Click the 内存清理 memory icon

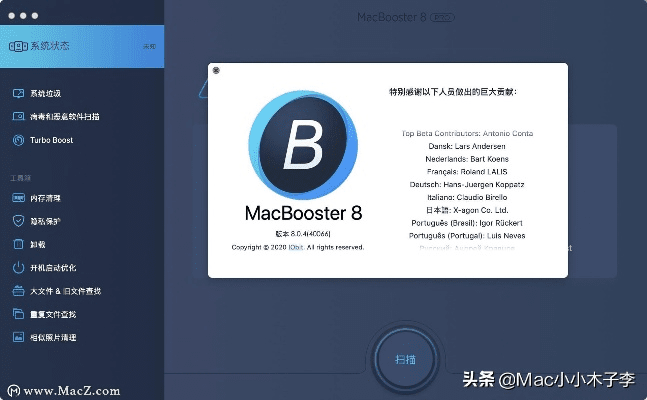[18, 198]
